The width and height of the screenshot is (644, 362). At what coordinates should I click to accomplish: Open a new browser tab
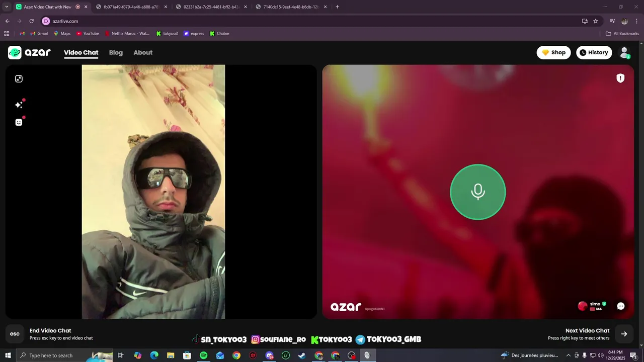[x=337, y=7]
